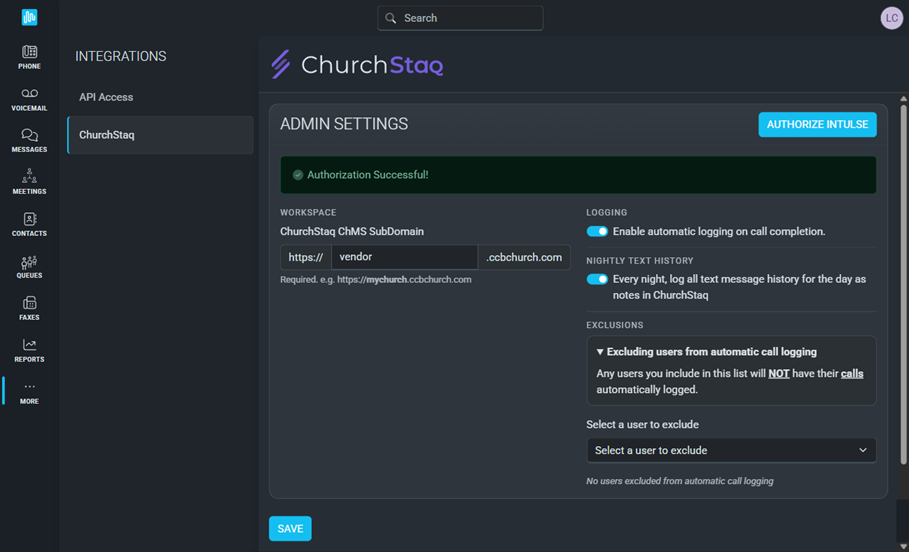Open the Select a user to exclude dropdown
Viewport: 909px width, 552px height.
pyautogui.click(x=731, y=451)
